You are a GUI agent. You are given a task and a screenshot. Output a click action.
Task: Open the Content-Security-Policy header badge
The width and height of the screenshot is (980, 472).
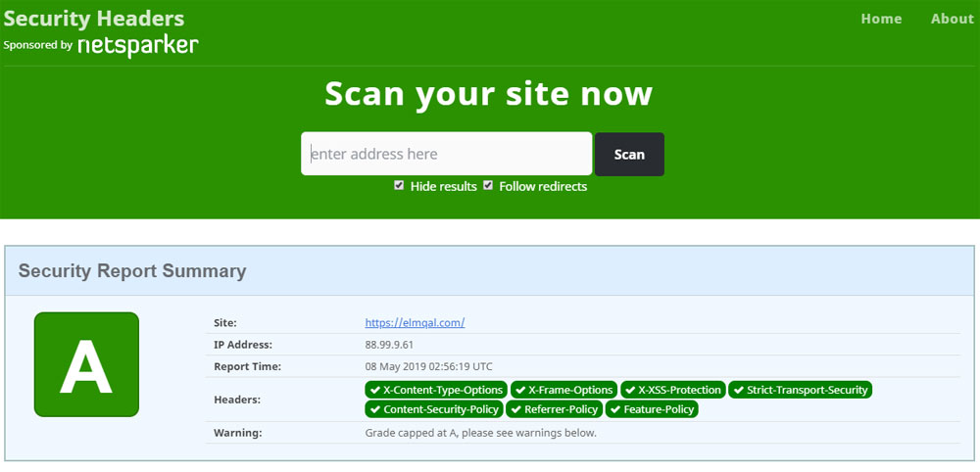434,409
